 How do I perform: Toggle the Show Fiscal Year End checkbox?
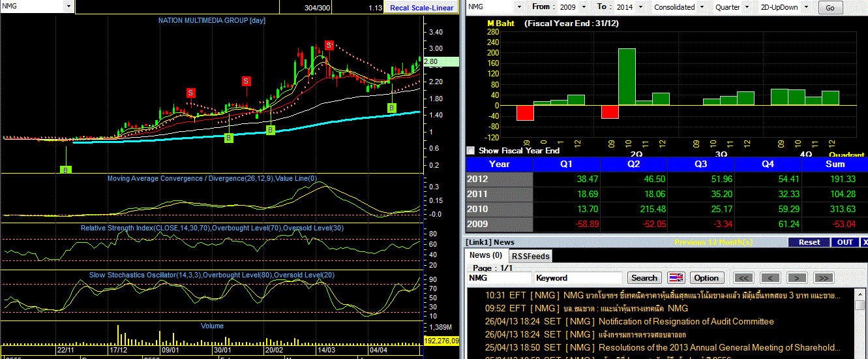[x=471, y=150]
